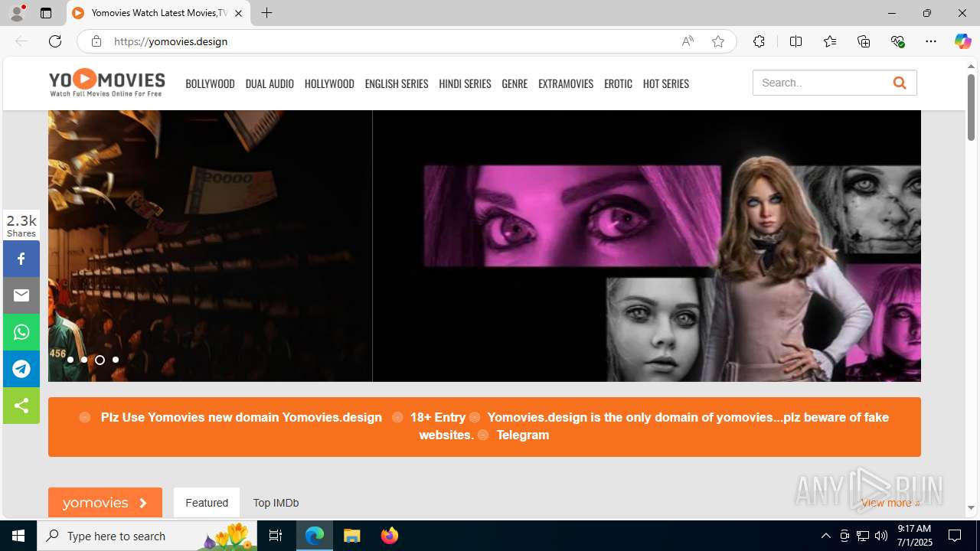980x551 pixels.
Task: Open network icon in system tray
Action: coord(863,536)
